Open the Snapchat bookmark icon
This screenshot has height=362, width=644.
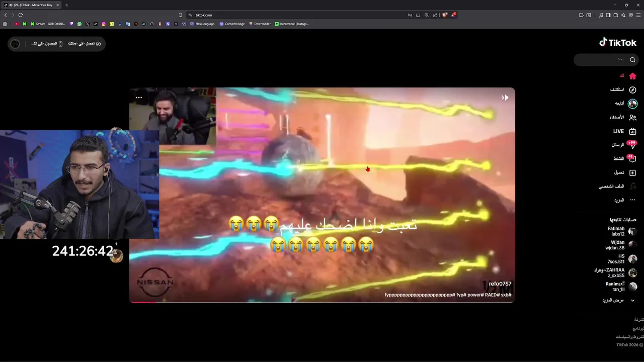pos(112,24)
